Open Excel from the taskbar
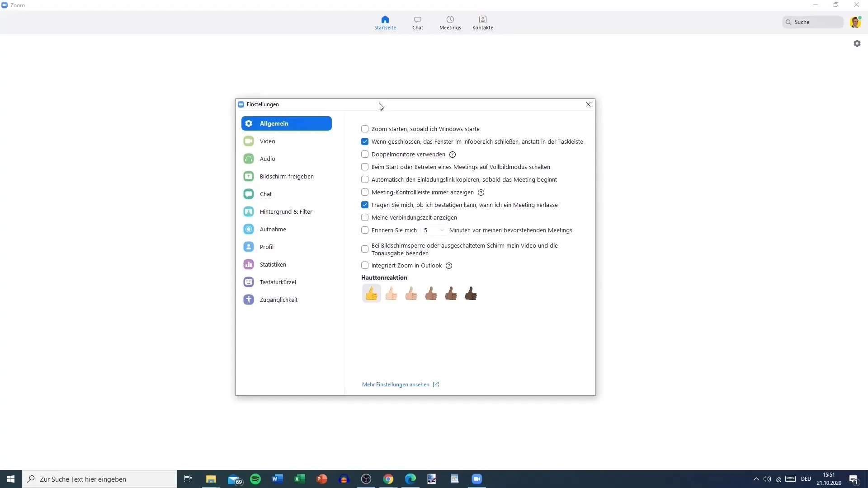 300,479
